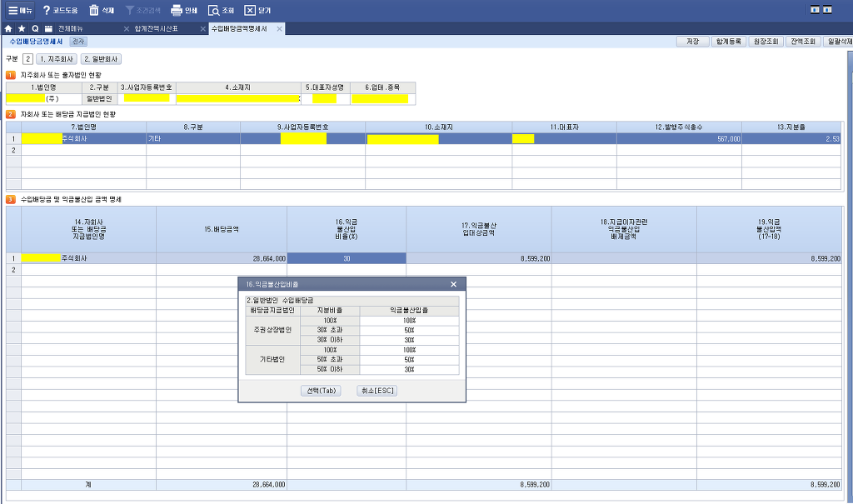
Task: Close the 전체메뉴 tab with its X
Action: [127, 29]
